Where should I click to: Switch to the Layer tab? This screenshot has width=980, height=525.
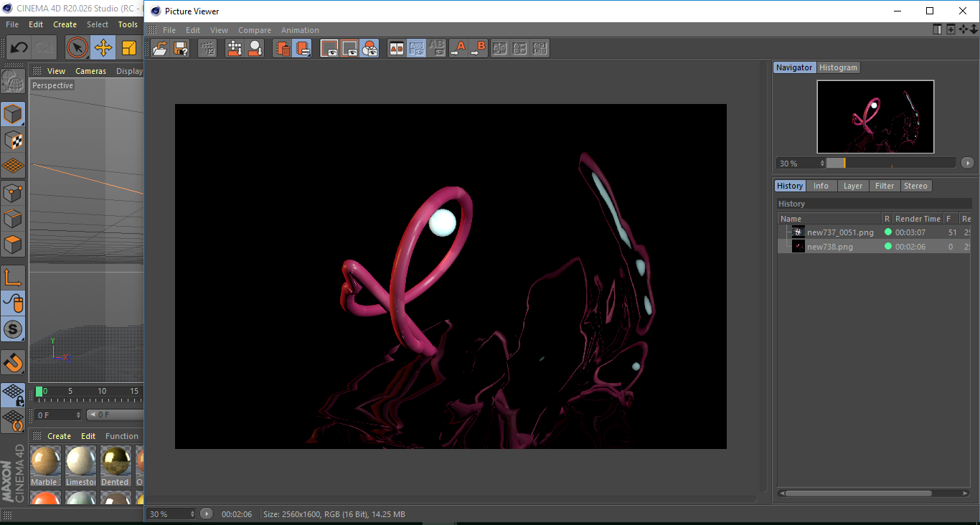[853, 186]
